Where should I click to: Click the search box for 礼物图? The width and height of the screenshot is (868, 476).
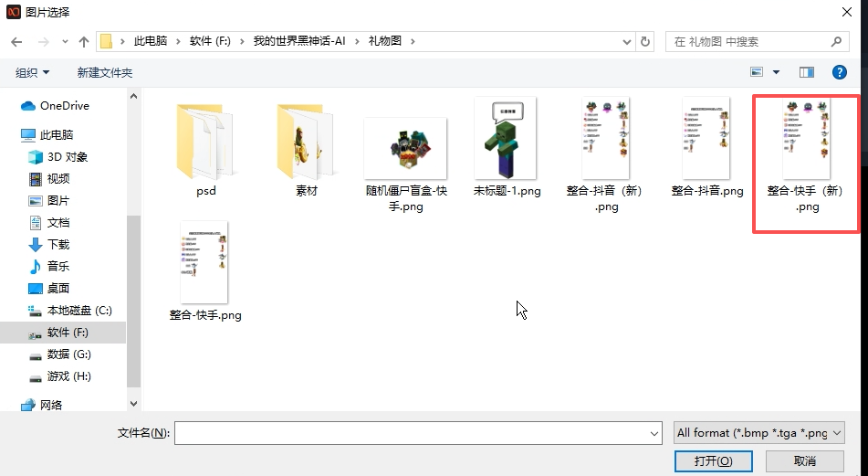(748, 42)
